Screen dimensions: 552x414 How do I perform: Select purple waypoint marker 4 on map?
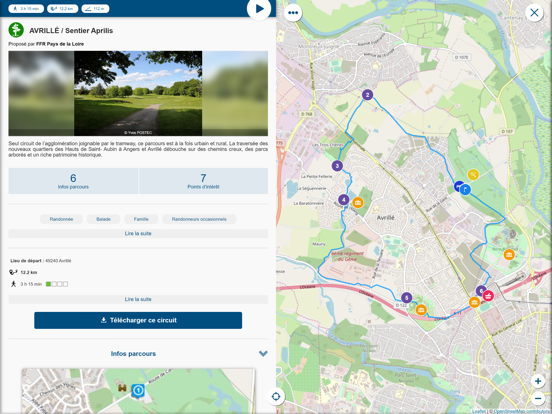tap(344, 200)
